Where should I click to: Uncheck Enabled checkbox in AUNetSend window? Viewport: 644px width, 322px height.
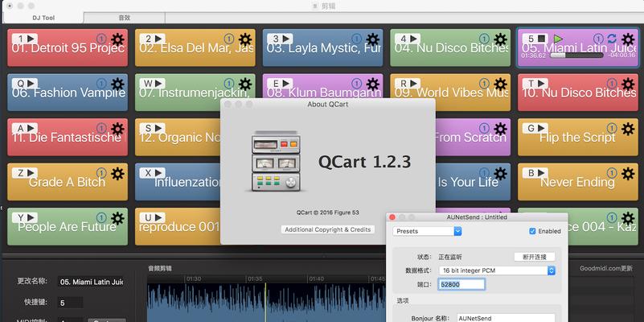point(533,231)
